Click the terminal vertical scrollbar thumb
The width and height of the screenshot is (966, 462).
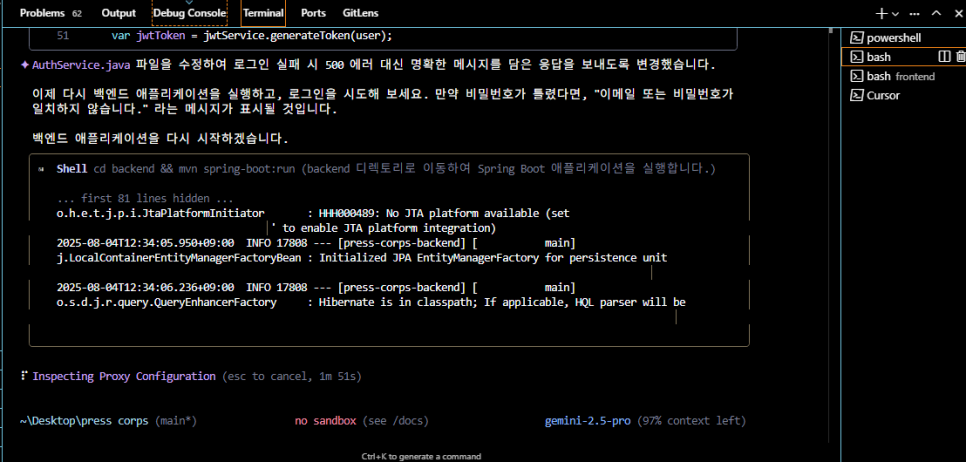[831, 30]
